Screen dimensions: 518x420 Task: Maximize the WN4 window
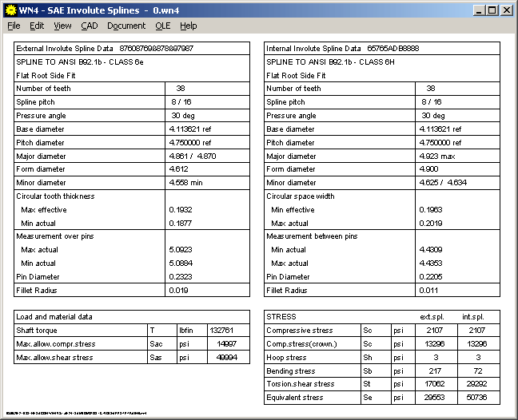[492, 10]
